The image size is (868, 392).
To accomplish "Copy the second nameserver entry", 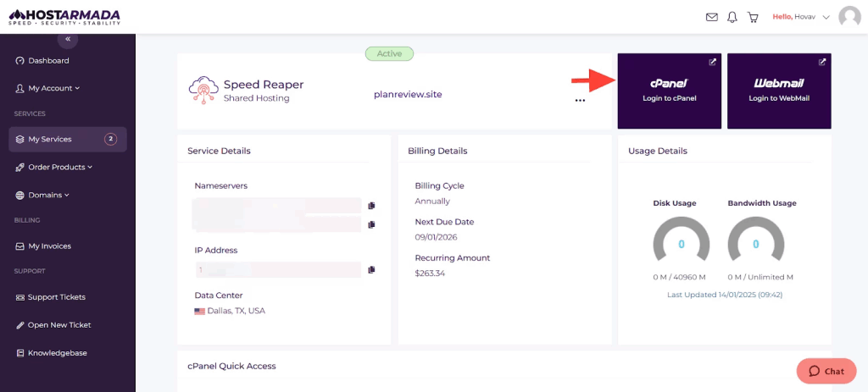I will 371,224.
